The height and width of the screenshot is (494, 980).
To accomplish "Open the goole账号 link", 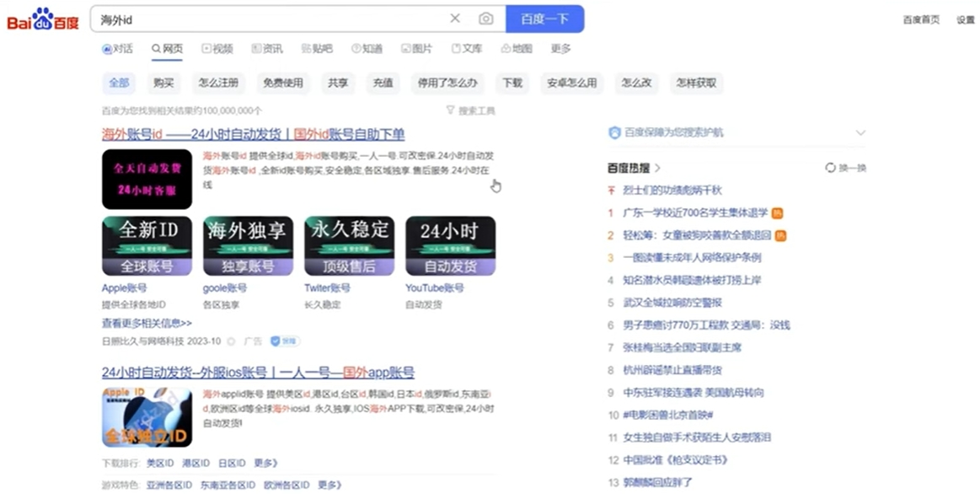I will click(x=225, y=288).
